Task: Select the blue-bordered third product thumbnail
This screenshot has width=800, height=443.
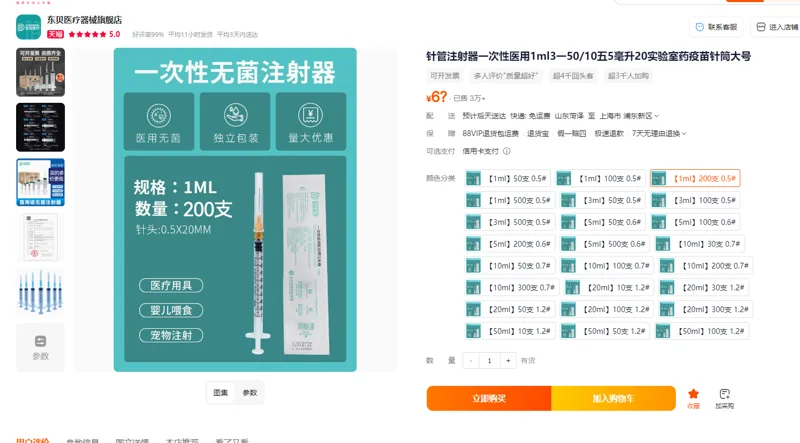Action: [40, 182]
